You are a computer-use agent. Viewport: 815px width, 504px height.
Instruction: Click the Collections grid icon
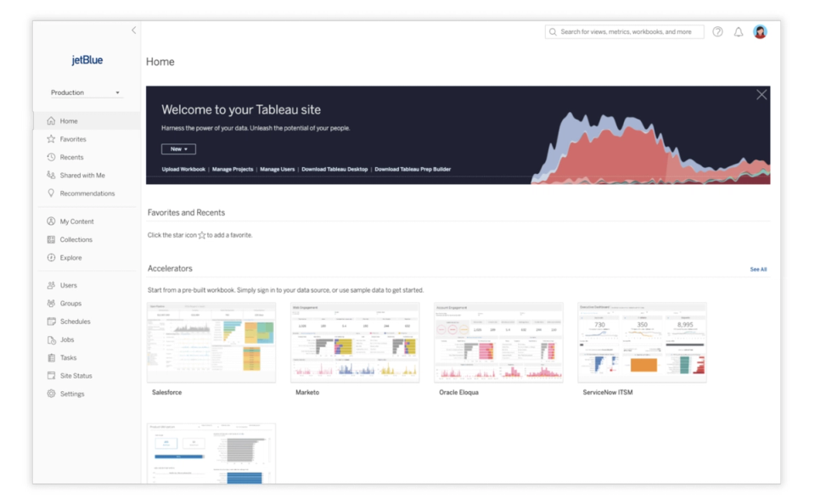point(51,239)
